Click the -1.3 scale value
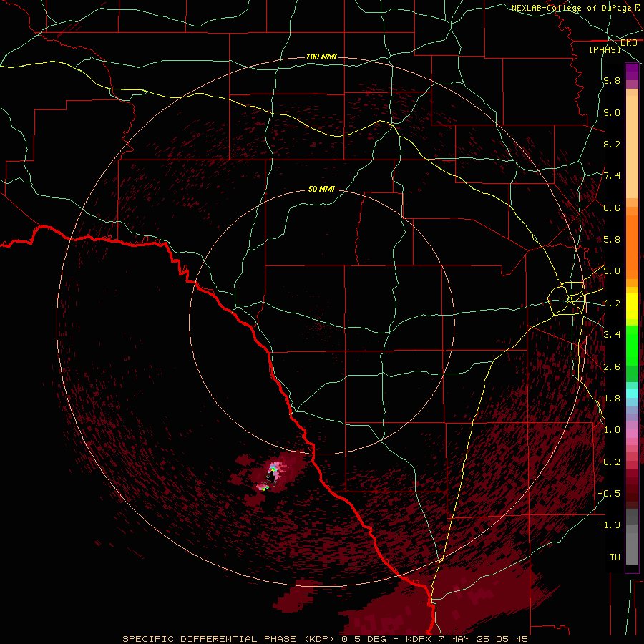This screenshot has height=644, width=644. pos(609,525)
